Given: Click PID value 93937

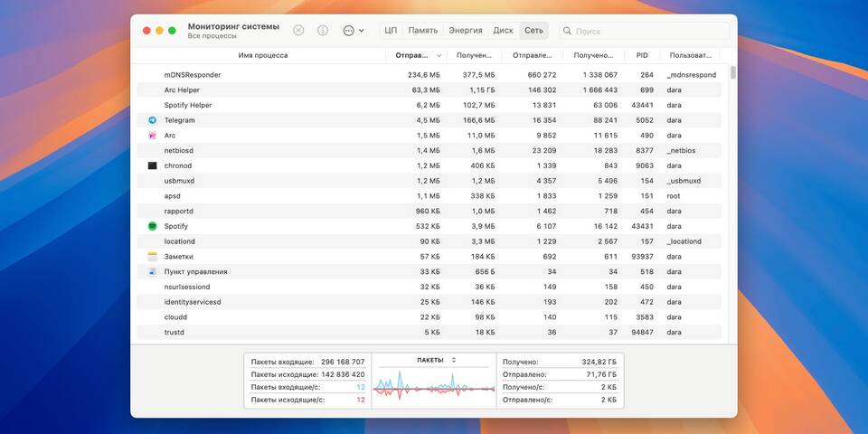Looking at the screenshot, I should (x=642, y=256).
